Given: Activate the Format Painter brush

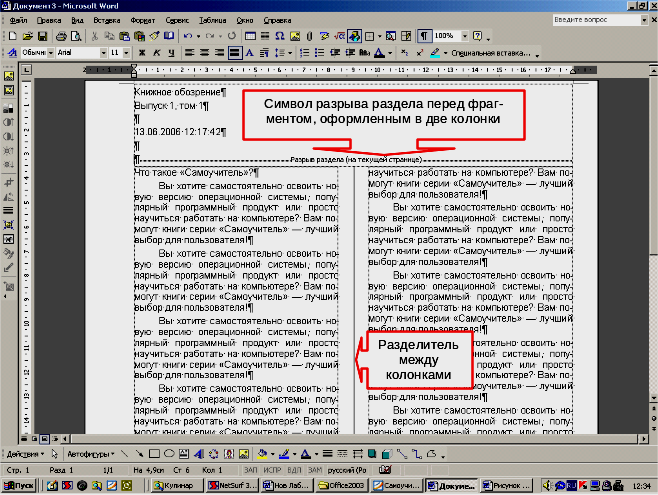Looking at the screenshot, I should pos(154,36).
